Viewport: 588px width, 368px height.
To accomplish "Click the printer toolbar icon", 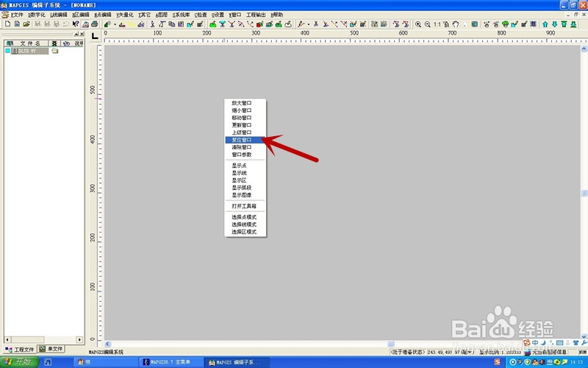I will point(95,24).
